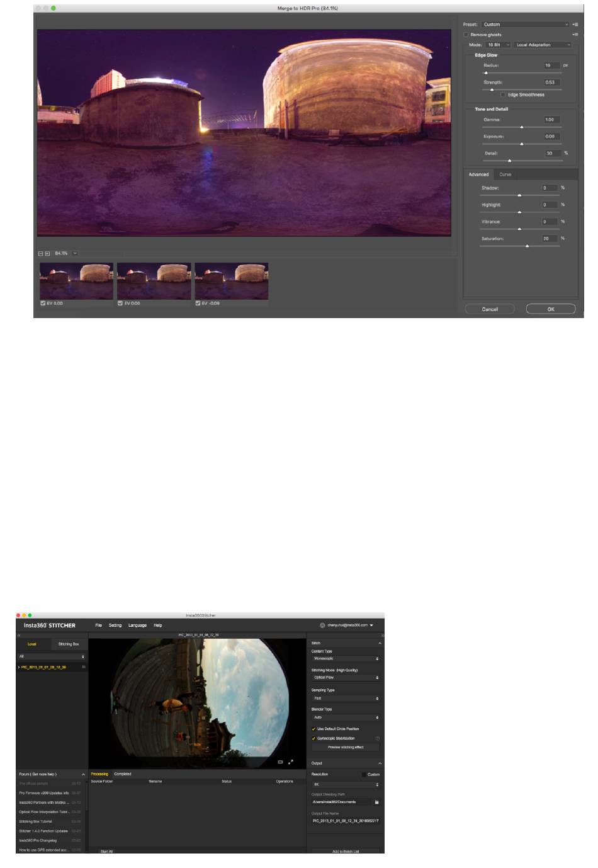
Task: Open File menu in Insta360 Stitcher
Action: 99,625
